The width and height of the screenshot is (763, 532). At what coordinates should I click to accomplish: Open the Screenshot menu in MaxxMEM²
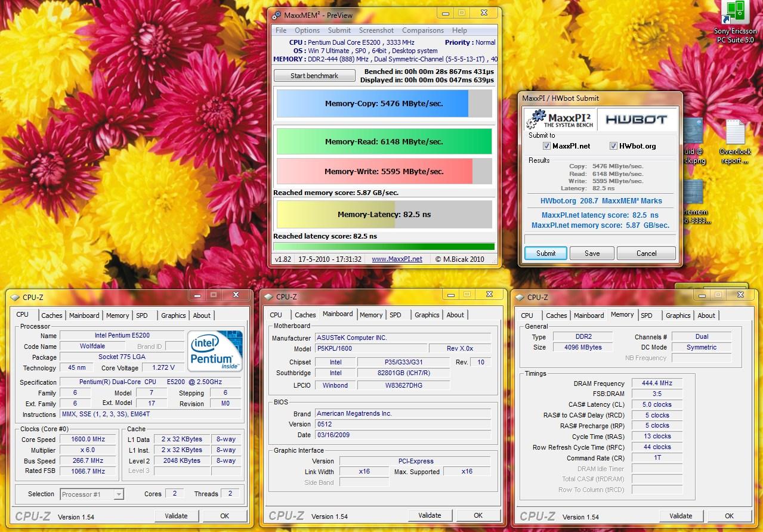pyautogui.click(x=376, y=30)
